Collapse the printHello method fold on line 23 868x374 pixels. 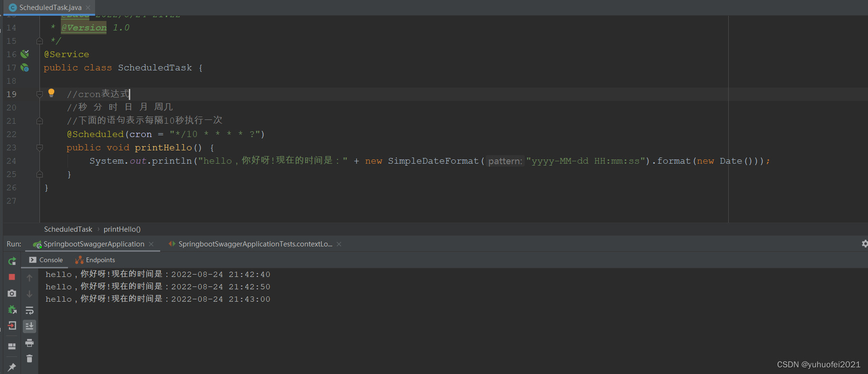[x=40, y=148]
